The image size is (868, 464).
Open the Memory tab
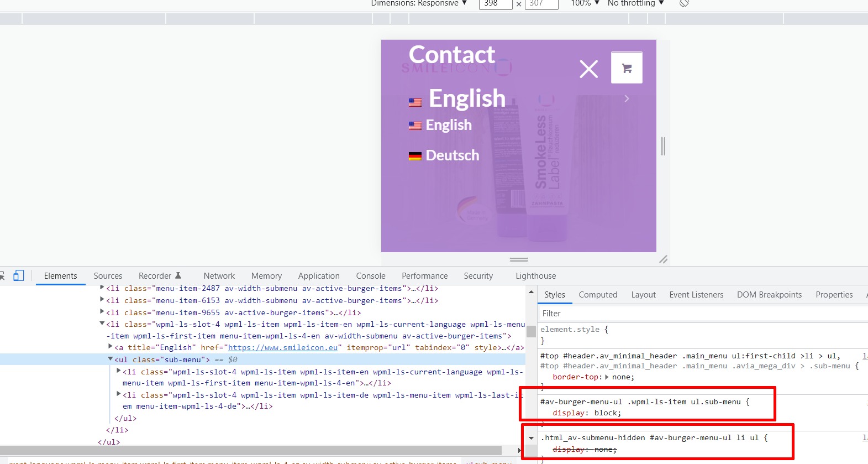(x=266, y=276)
